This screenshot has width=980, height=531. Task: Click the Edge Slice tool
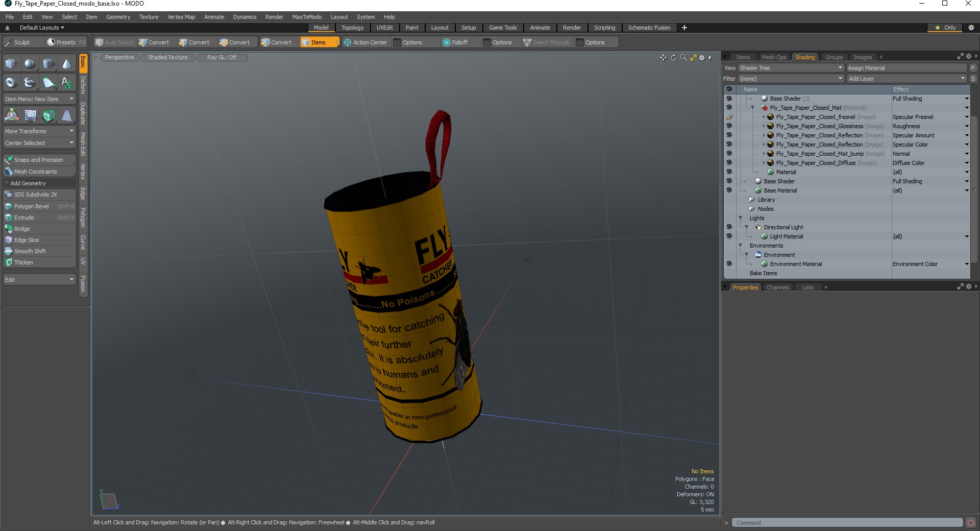[39, 240]
